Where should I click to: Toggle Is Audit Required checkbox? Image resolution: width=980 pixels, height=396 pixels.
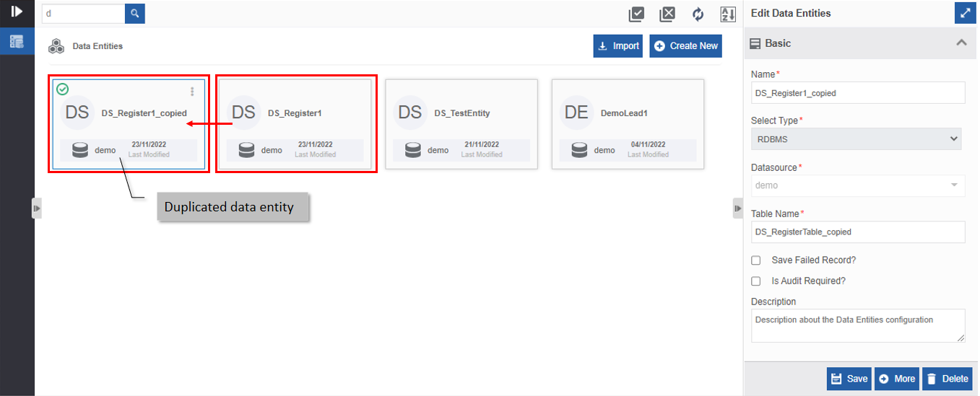pyautogui.click(x=756, y=281)
